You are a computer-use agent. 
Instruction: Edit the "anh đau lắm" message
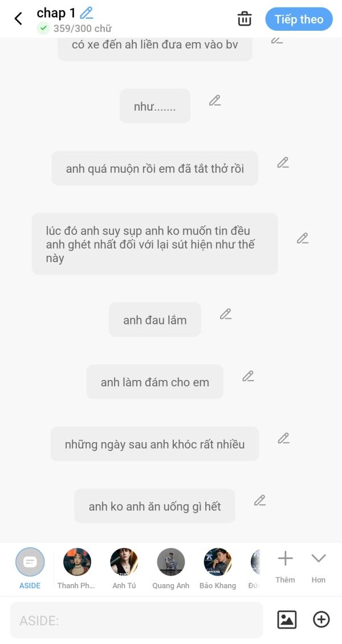[226, 314]
